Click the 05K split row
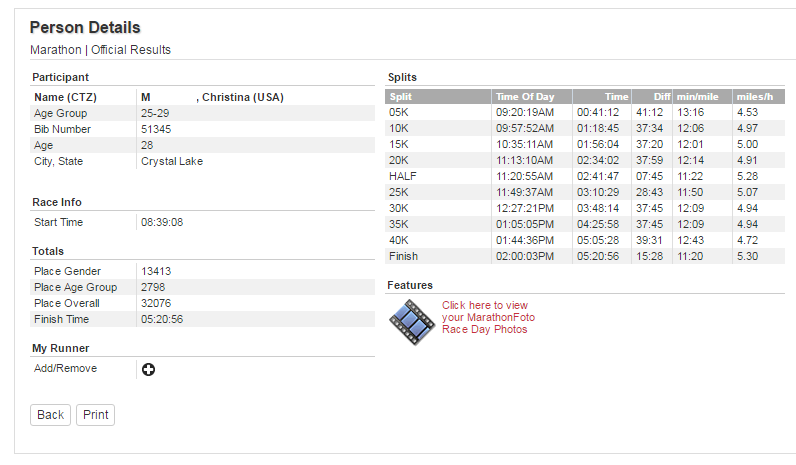 pos(585,112)
